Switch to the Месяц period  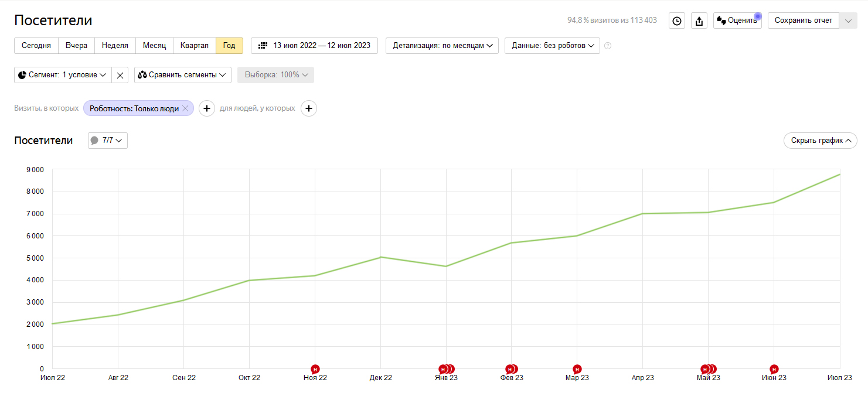(x=154, y=46)
